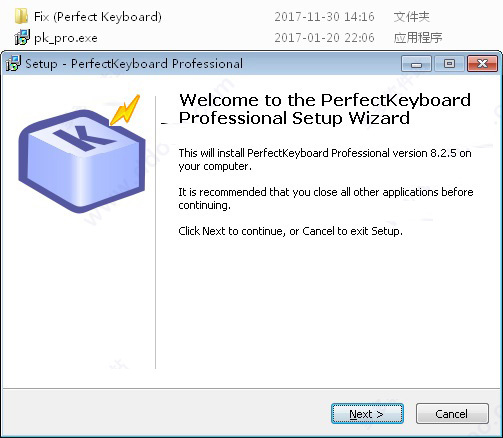Viewport: 503px width, 438px height.
Task: Cancel the PerfectKeyboard setup
Action: tap(452, 414)
